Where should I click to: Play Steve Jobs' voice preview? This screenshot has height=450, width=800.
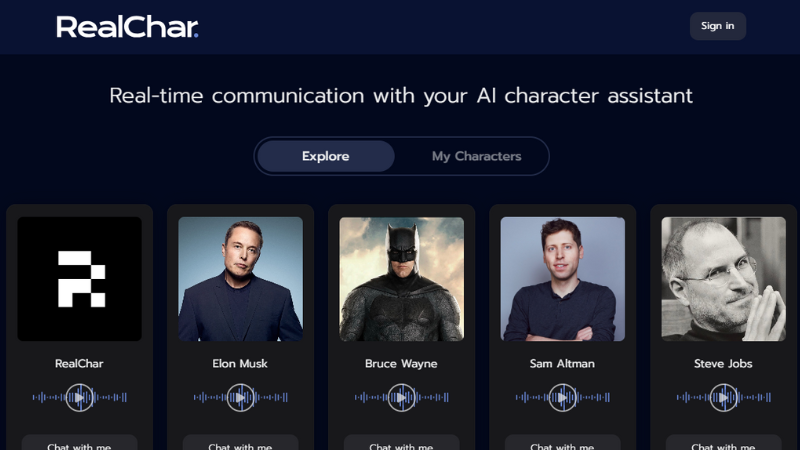click(723, 397)
